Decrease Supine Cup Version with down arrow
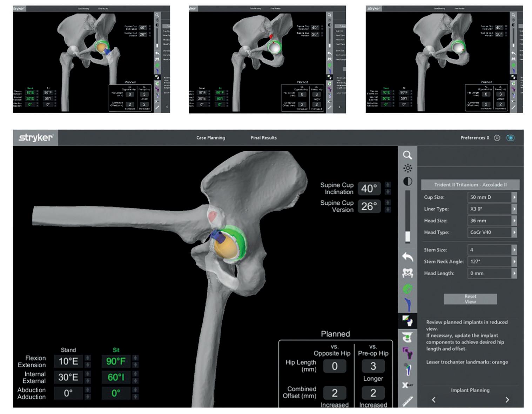 pos(388,210)
